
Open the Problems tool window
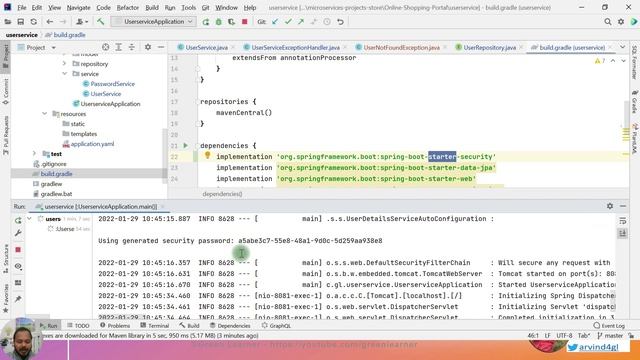coord(115,325)
